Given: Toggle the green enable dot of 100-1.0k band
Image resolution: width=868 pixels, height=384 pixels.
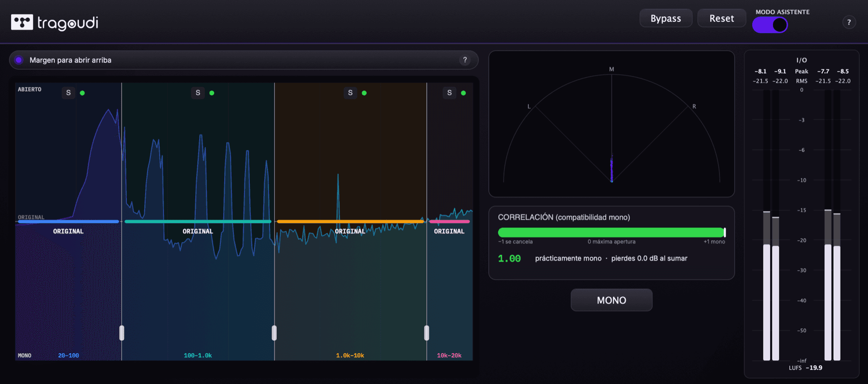Looking at the screenshot, I should coord(212,93).
